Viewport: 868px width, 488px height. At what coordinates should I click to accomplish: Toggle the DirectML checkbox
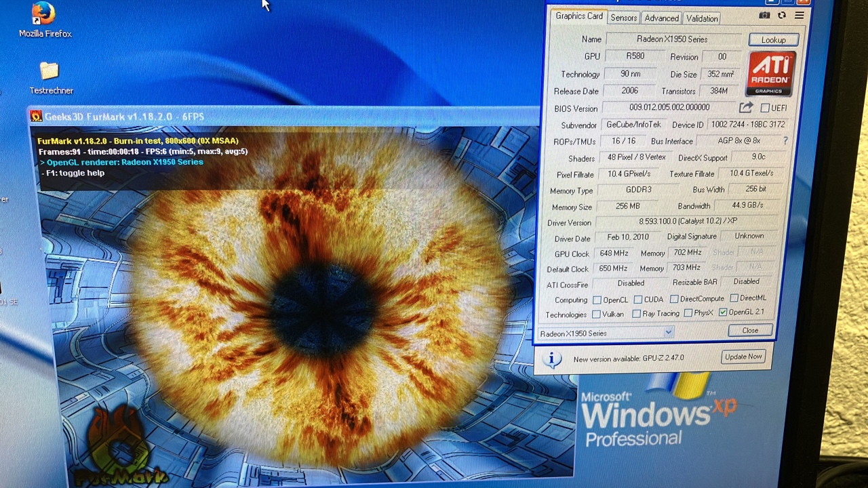click(x=734, y=298)
